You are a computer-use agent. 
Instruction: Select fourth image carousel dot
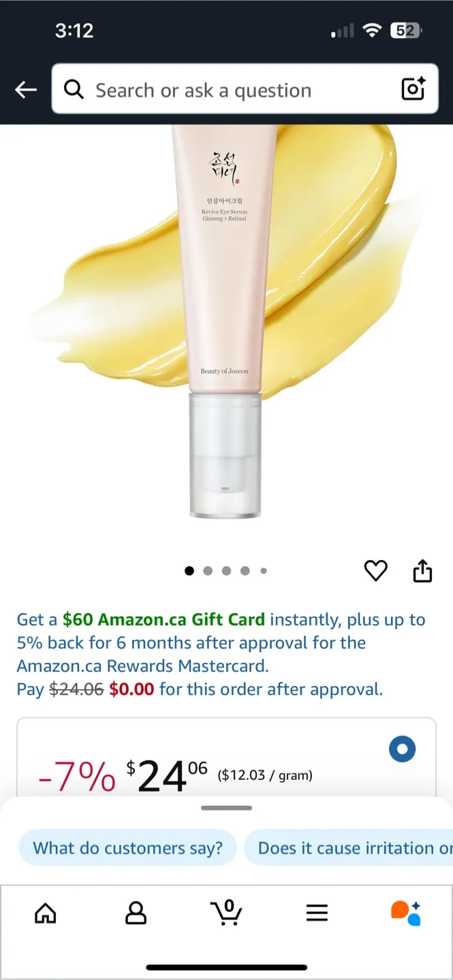point(245,571)
